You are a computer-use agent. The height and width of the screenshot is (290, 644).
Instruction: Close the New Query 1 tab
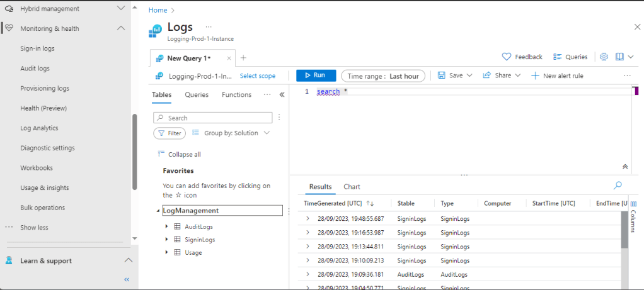229,59
